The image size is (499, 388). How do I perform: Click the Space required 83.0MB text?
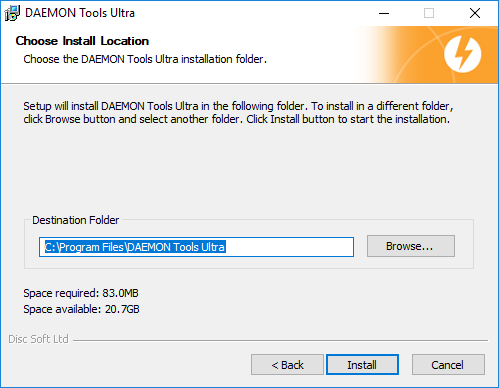click(81, 293)
